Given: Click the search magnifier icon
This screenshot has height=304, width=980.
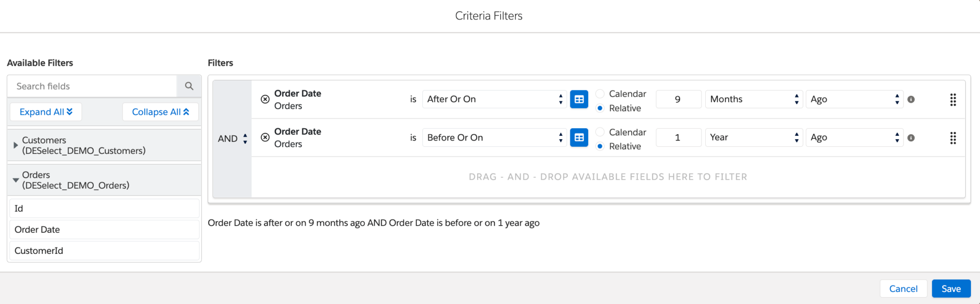Looking at the screenshot, I should click(x=189, y=86).
